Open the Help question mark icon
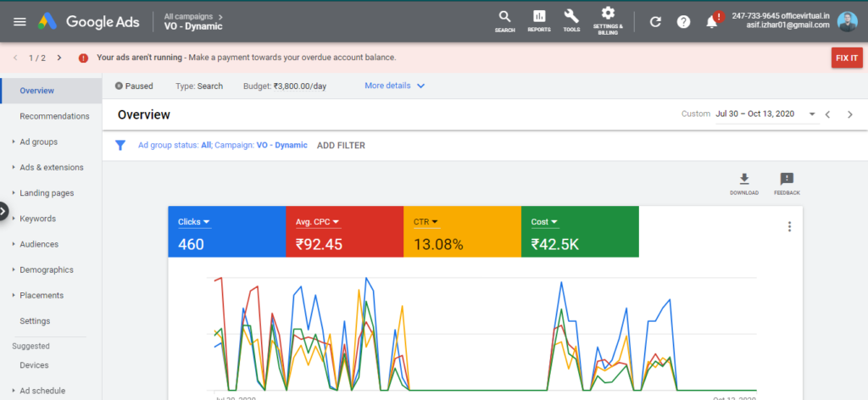 pos(683,21)
